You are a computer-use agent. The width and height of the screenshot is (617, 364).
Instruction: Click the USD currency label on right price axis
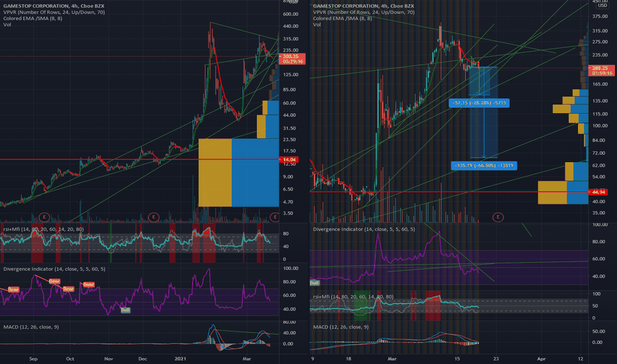point(602,5)
